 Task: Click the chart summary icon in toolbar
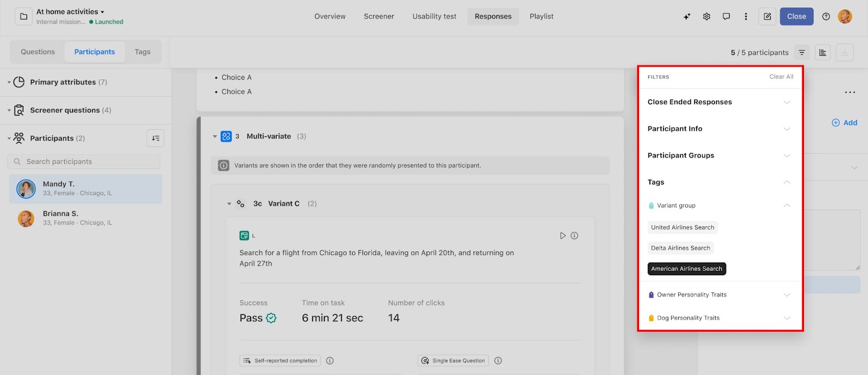click(822, 53)
